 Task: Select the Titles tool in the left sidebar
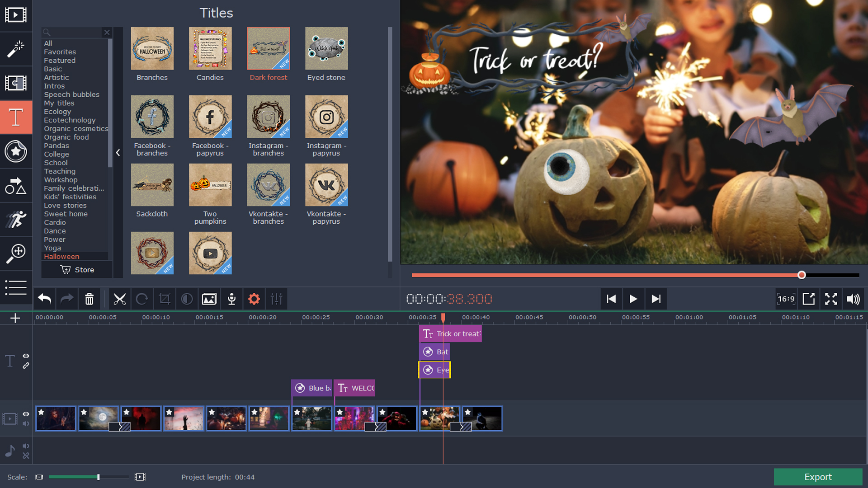click(x=16, y=117)
